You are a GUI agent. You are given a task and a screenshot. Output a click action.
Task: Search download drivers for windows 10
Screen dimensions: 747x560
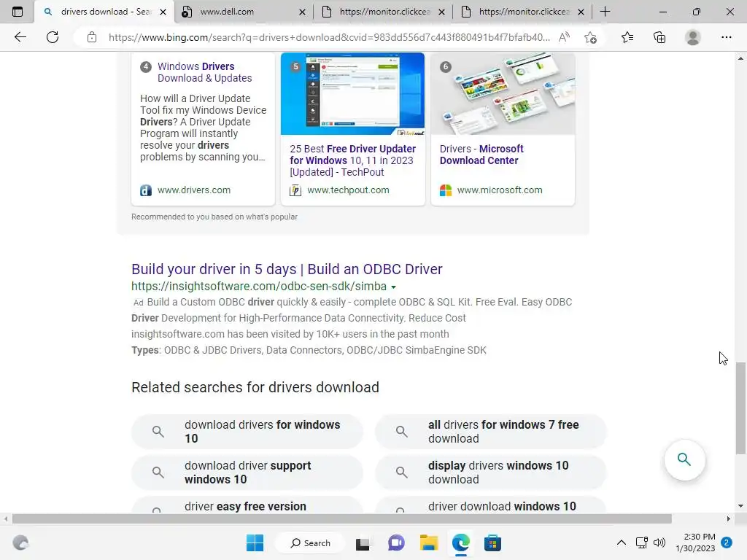pyautogui.click(x=247, y=432)
